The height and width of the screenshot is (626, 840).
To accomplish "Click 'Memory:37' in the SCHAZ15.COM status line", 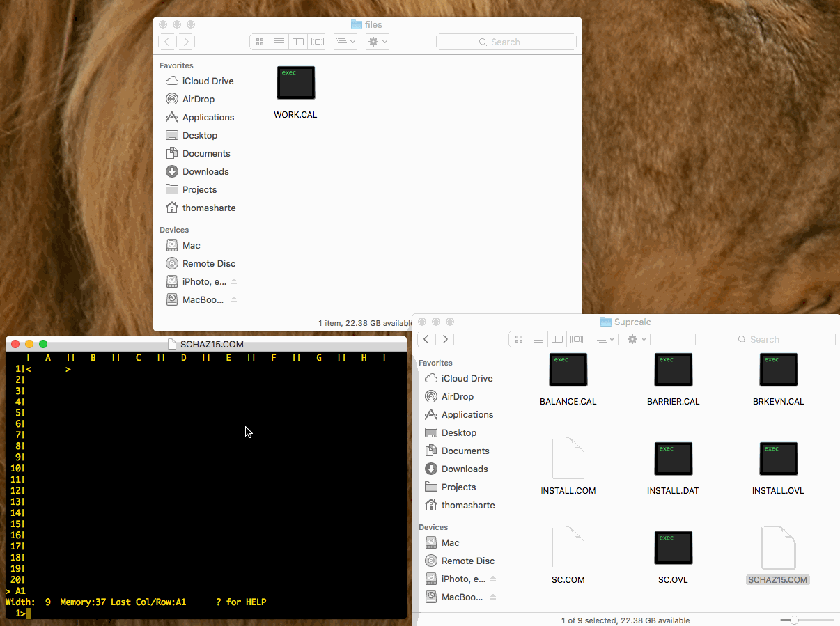I will coord(83,602).
